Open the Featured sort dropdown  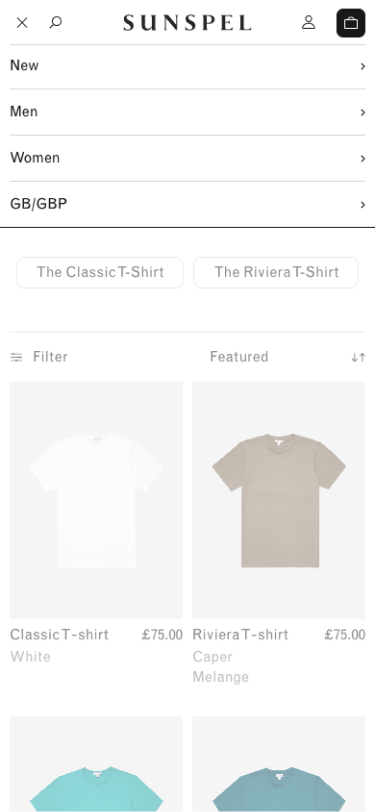(239, 357)
